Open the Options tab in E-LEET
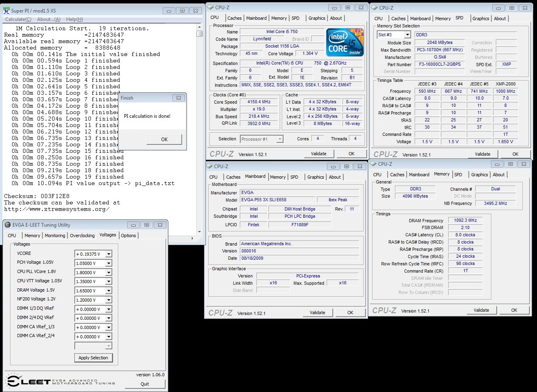The height and width of the screenshot is (392, 537). point(128,236)
